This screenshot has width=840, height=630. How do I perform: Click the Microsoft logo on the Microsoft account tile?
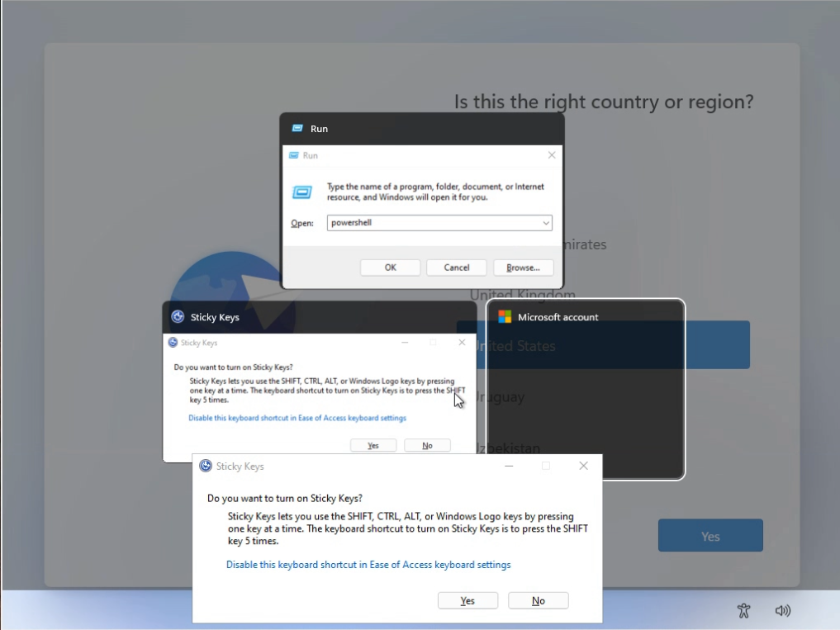(x=505, y=316)
